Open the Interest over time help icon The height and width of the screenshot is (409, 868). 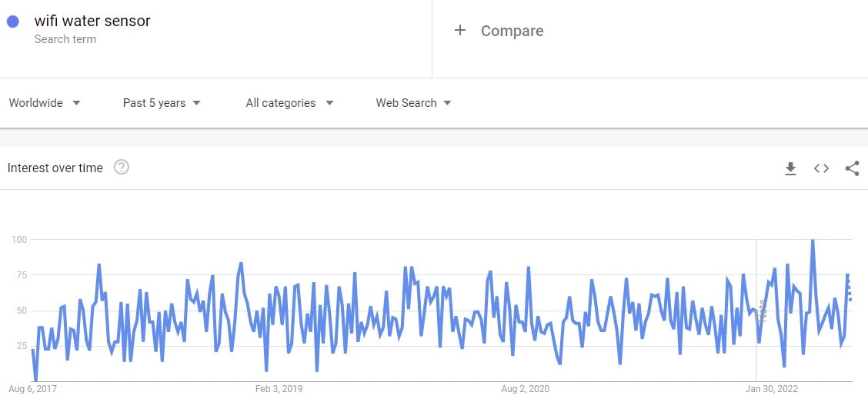point(121,168)
